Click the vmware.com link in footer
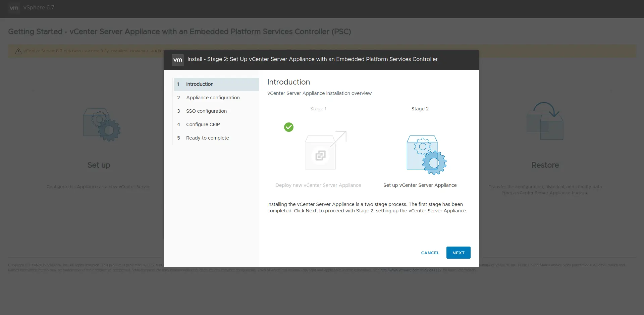The width and height of the screenshot is (644, 315). [411, 270]
